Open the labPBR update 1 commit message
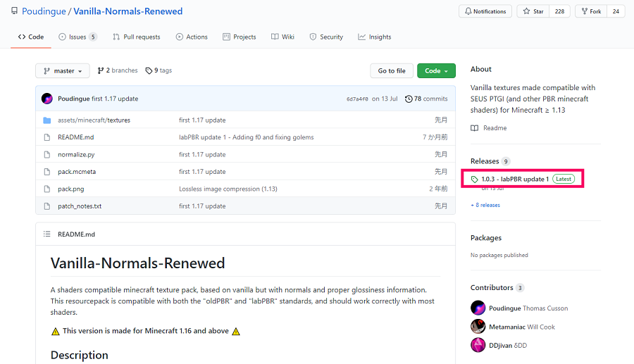 (x=247, y=137)
